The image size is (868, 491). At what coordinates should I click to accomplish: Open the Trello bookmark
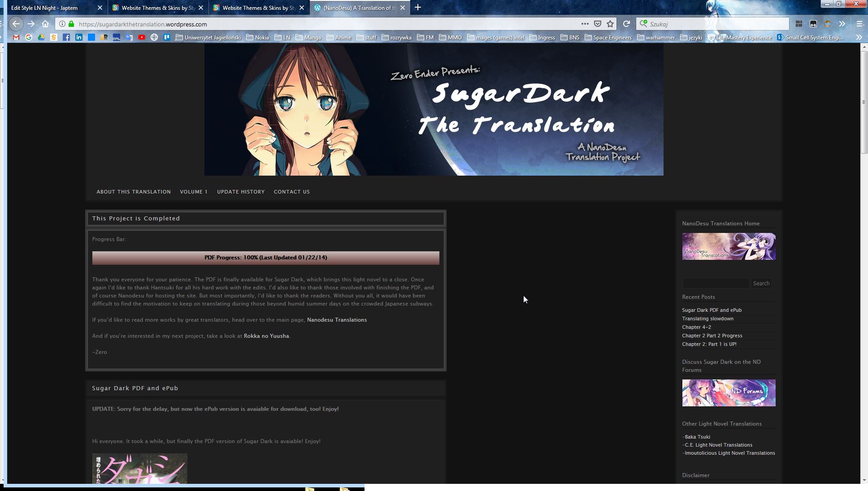pyautogui.click(x=167, y=38)
